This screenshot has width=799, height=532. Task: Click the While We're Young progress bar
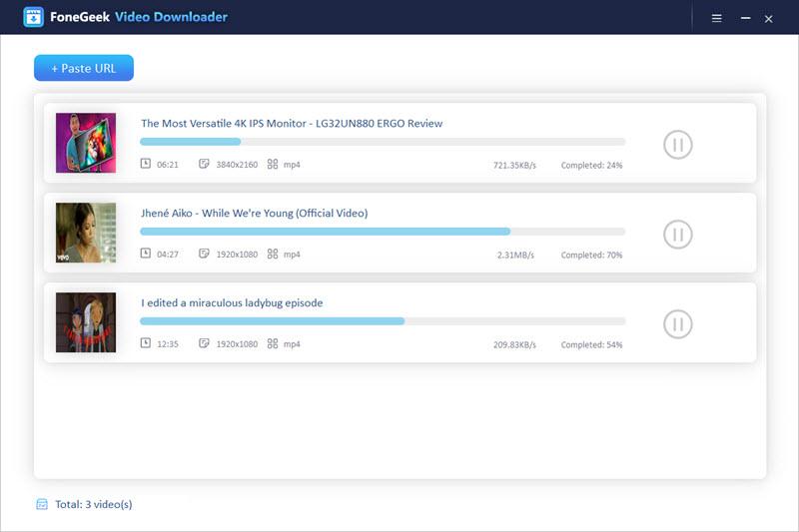[x=383, y=232]
